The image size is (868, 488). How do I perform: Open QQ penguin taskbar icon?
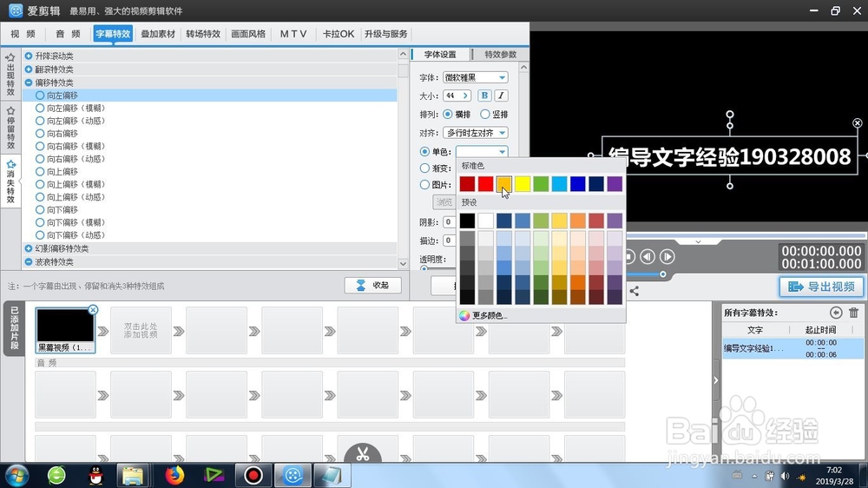tap(96, 475)
